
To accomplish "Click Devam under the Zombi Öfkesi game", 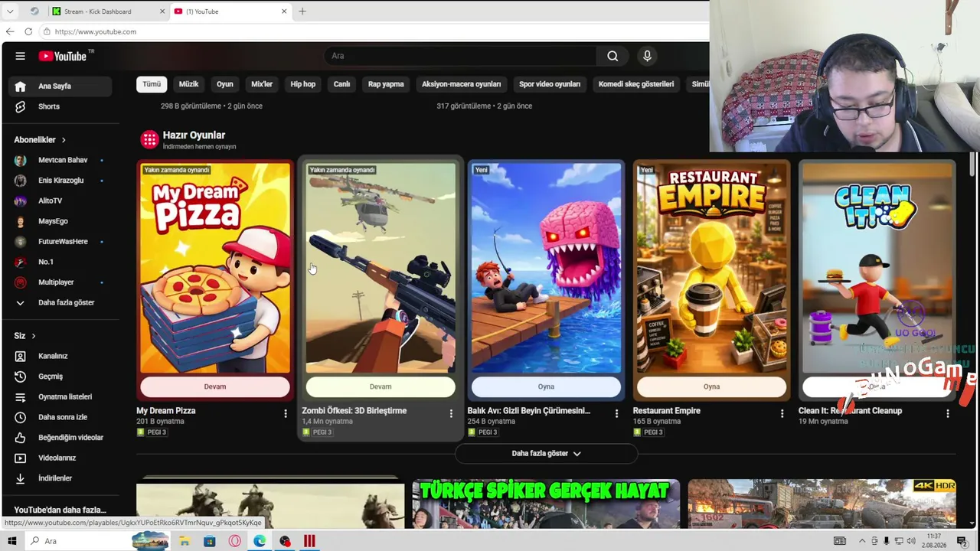I will coord(381,386).
